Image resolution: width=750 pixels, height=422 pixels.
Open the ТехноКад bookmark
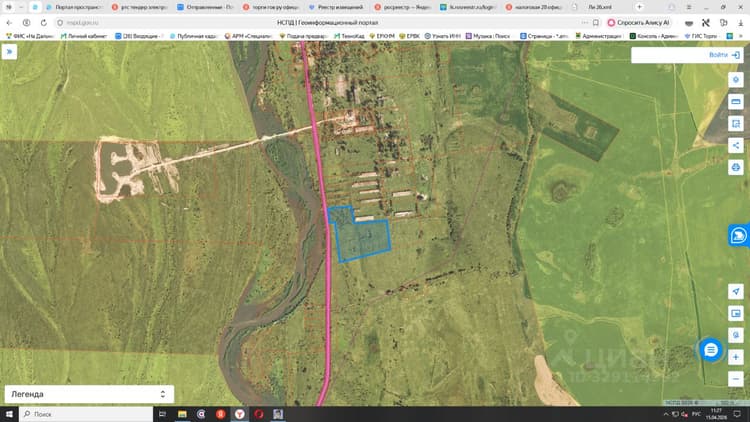click(x=349, y=36)
